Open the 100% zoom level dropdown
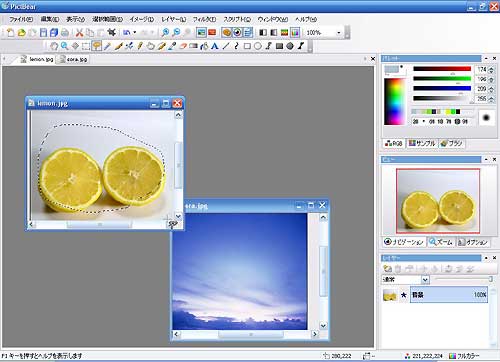 (x=339, y=33)
